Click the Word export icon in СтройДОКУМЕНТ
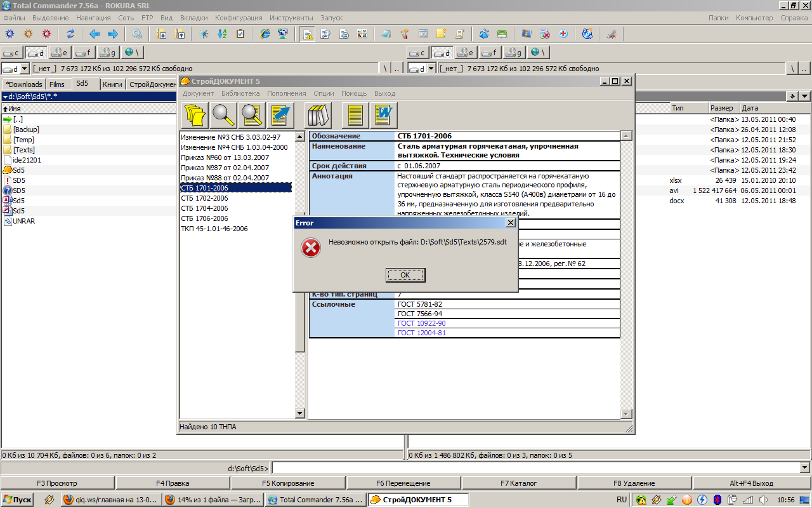Screen dimensions: 812x508 384,115
